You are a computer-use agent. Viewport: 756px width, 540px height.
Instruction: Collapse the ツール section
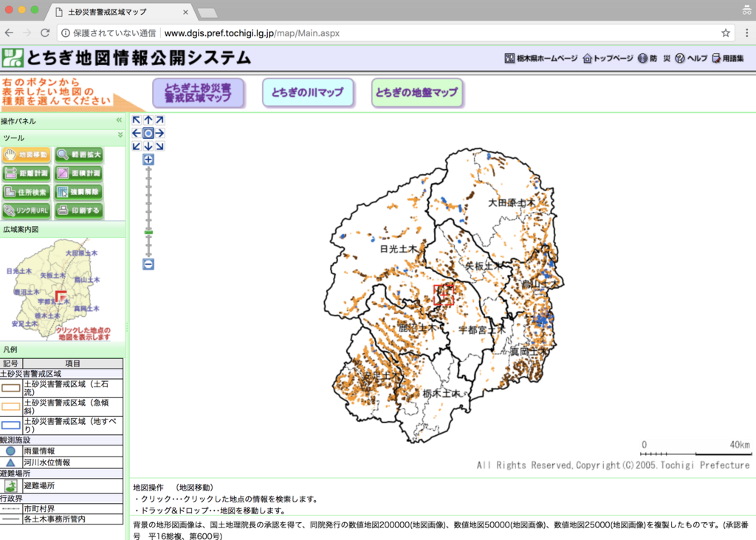tap(120, 137)
